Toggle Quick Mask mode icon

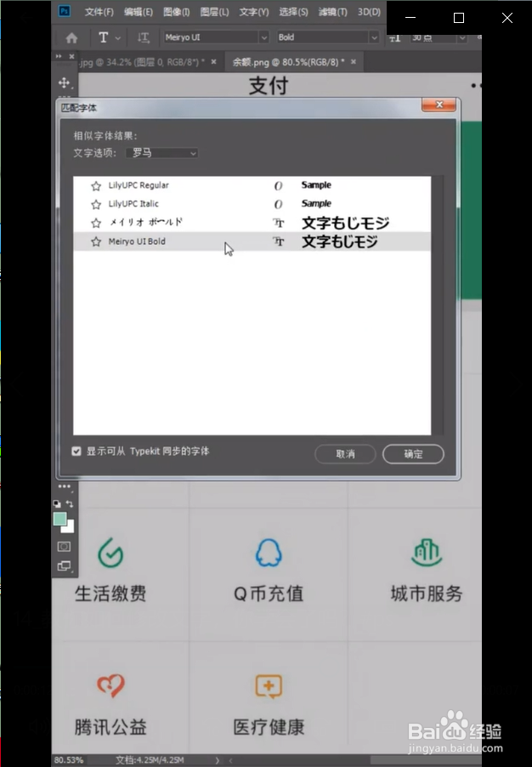pyautogui.click(x=64, y=547)
